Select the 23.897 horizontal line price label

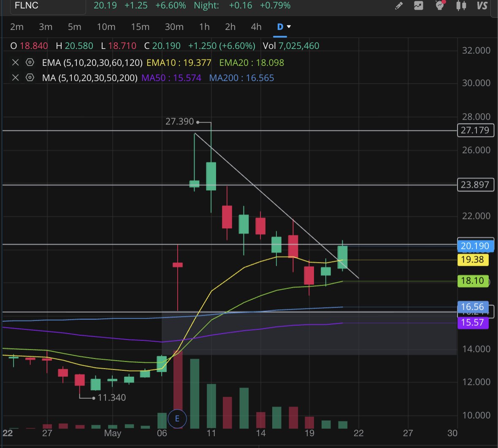476,184
